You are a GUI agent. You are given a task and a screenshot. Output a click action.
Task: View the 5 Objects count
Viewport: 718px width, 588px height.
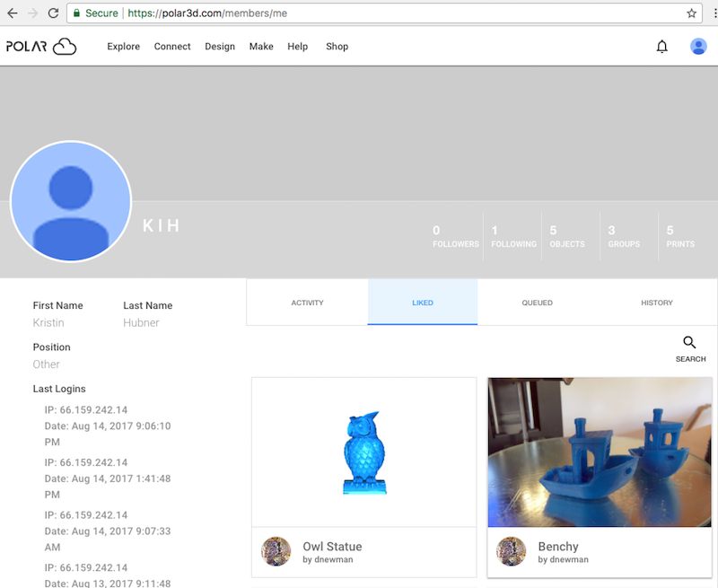pyautogui.click(x=567, y=236)
